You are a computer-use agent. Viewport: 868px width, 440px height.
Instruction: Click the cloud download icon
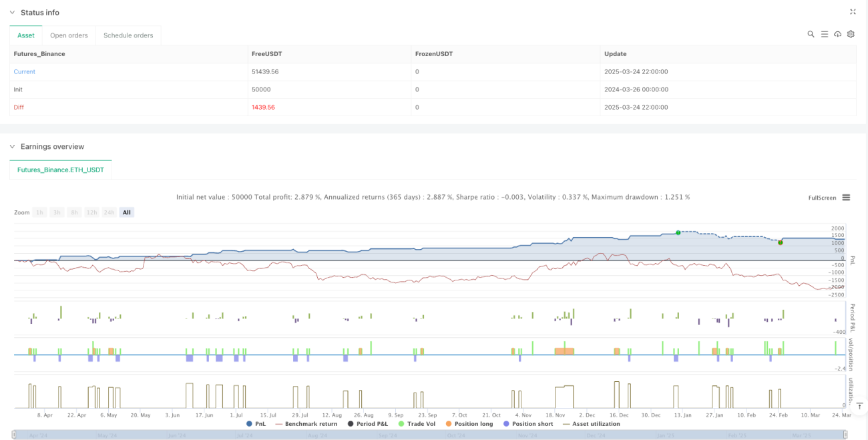[x=838, y=34]
